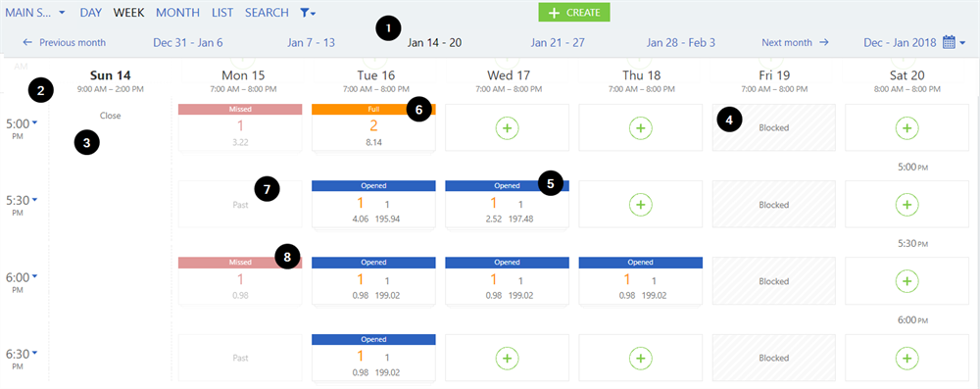Open the MAIN S... location dropdown
The image size is (980, 389).
click(x=35, y=13)
